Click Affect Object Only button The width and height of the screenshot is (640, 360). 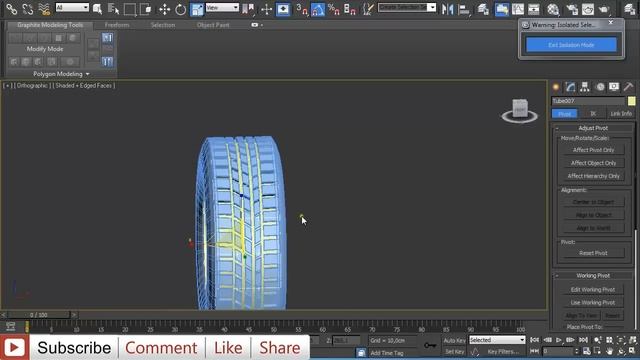coord(593,163)
